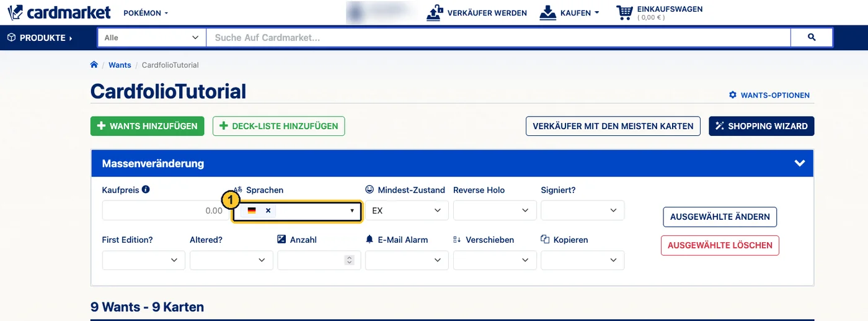Click the home icon in breadcrumb
The height and width of the screenshot is (321, 868).
point(94,65)
